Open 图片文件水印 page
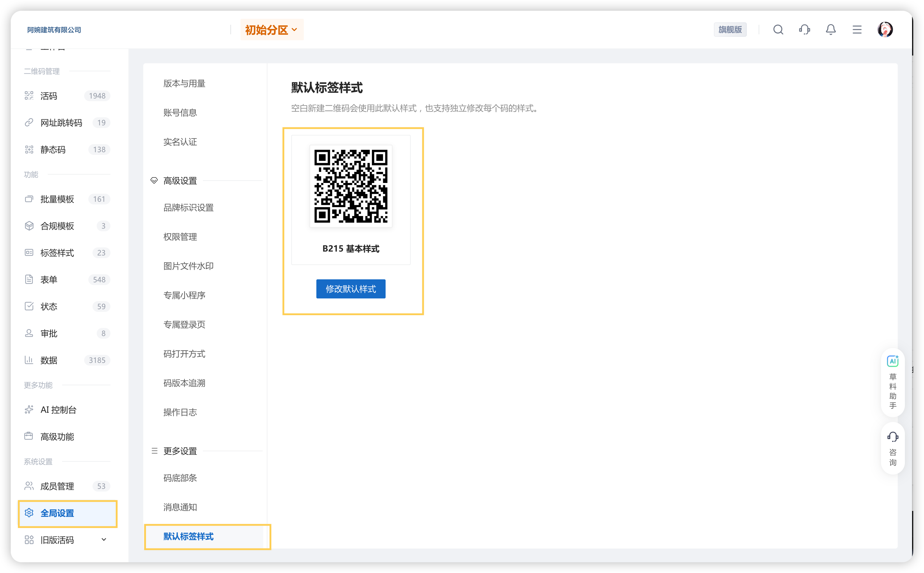Image resolution: width=924 pixels, height=573 pixels. (x=188, y=266)
